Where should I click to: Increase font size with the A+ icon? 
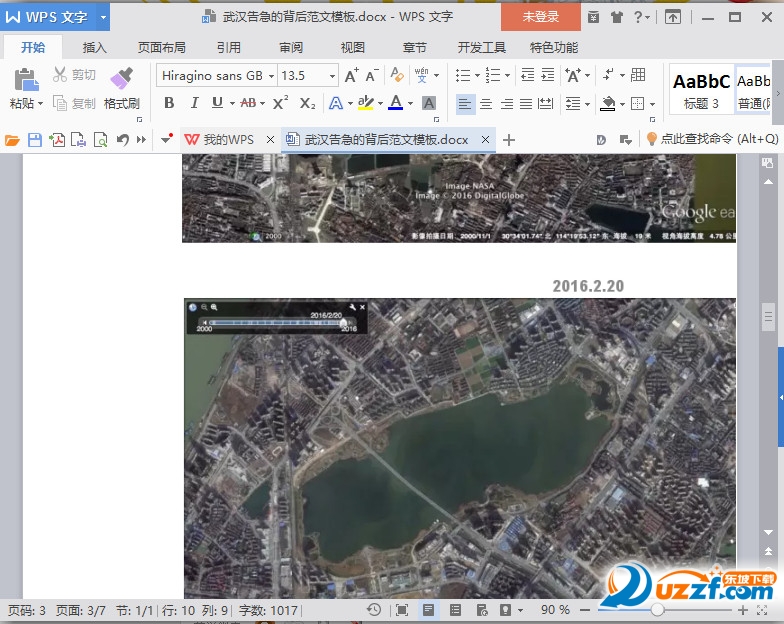[x=350, y=75]
